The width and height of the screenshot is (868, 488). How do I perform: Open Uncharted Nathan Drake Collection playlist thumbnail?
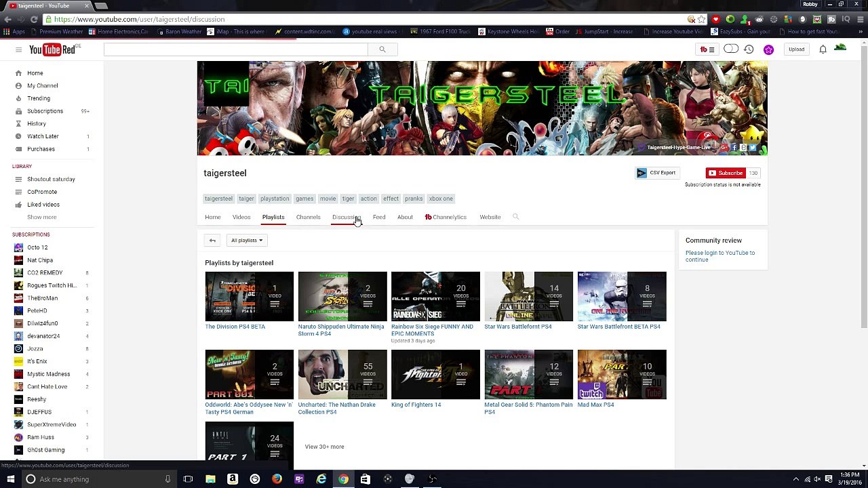tap(342, 374)
